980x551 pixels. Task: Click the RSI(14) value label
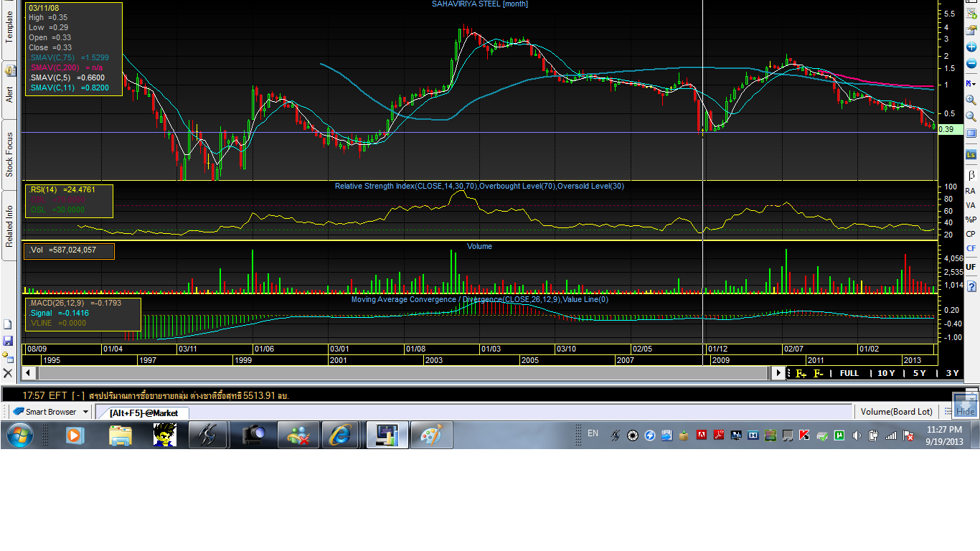click(61, 189)
